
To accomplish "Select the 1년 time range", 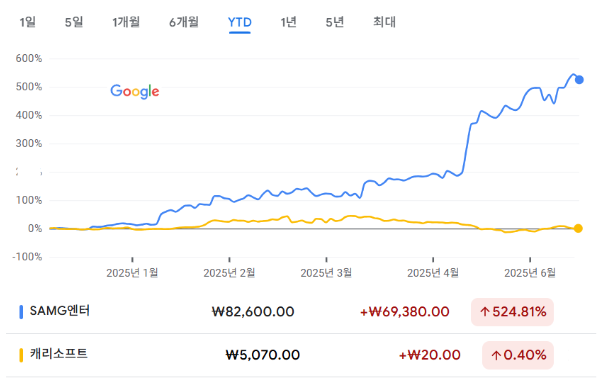I will click(289, 22).
